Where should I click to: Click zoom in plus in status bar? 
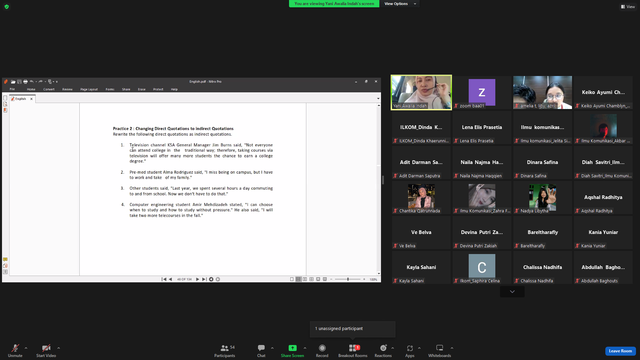364,279
